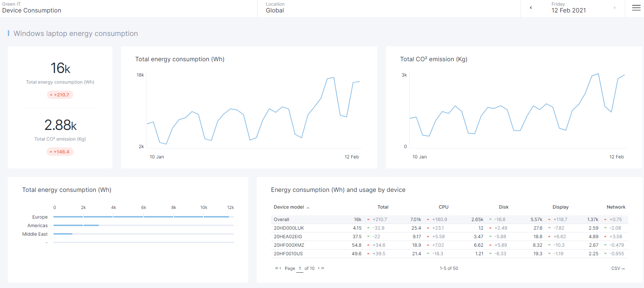The image size is (644, 288).
Task: Click the CPU column header
Action: pos(443,207)
